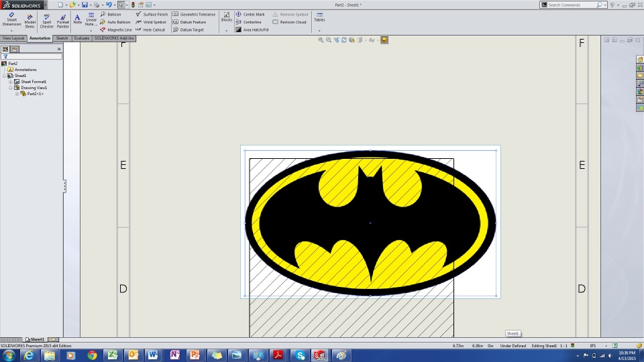Insert a Datum Target

[188, 29]
